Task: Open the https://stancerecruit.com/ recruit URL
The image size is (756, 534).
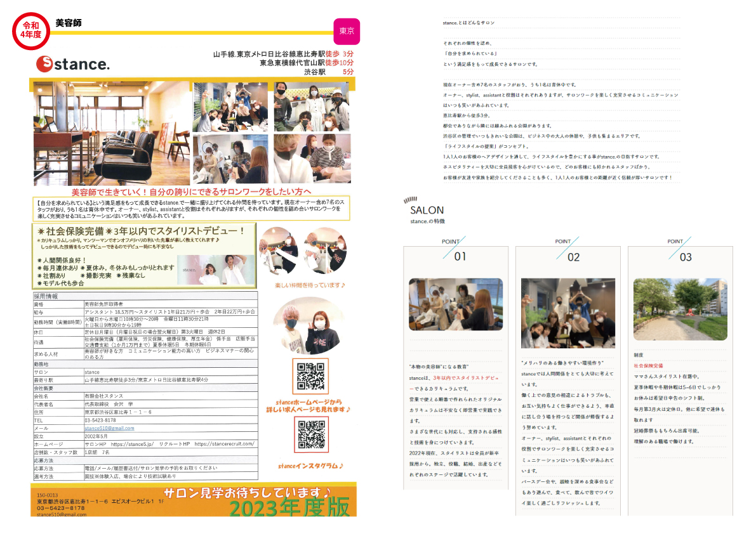Action: pos(224,444)
